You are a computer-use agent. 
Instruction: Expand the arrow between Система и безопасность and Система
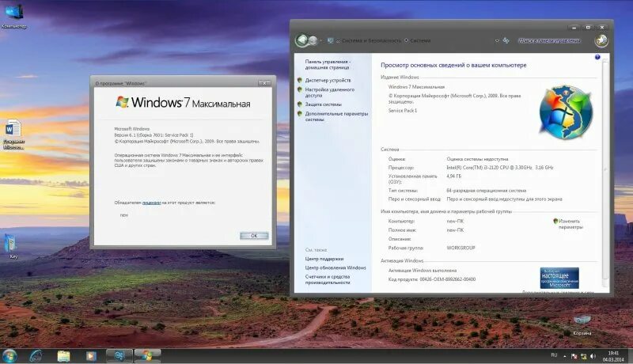tap(406, 41)
